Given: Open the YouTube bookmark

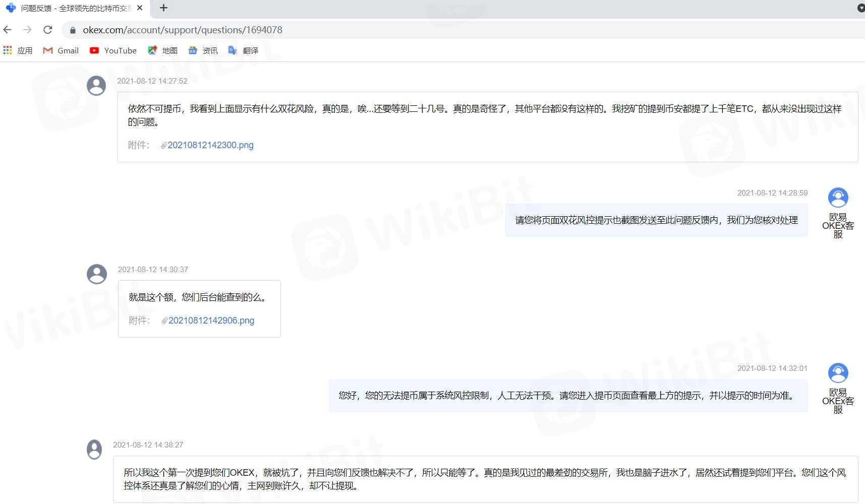Looking at the screenshot, I should coord(113,50).
